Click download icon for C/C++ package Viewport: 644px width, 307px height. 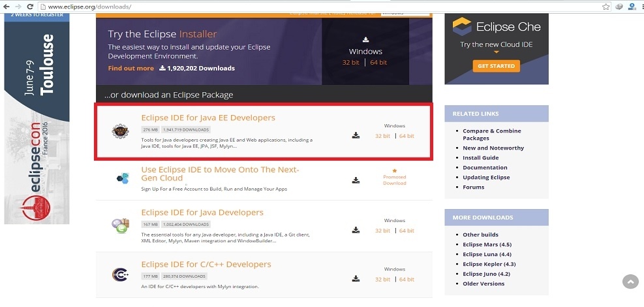tap(356, 279)
